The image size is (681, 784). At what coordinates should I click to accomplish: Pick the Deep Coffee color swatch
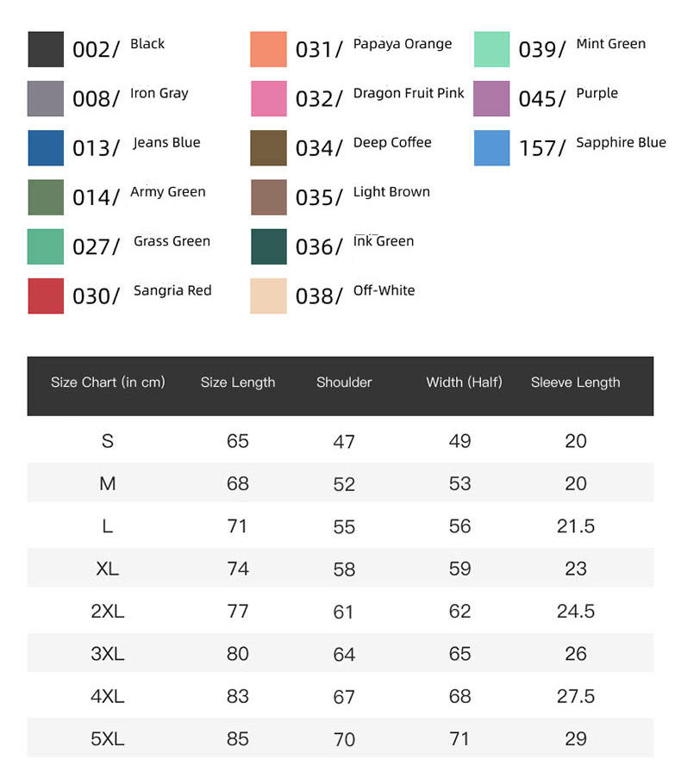point(268,147)
